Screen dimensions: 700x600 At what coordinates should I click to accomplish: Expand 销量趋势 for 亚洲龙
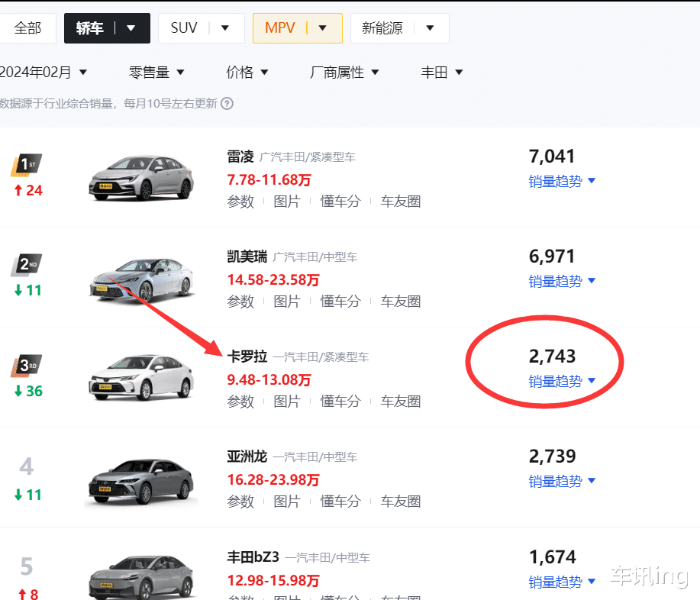pos(562,481)
